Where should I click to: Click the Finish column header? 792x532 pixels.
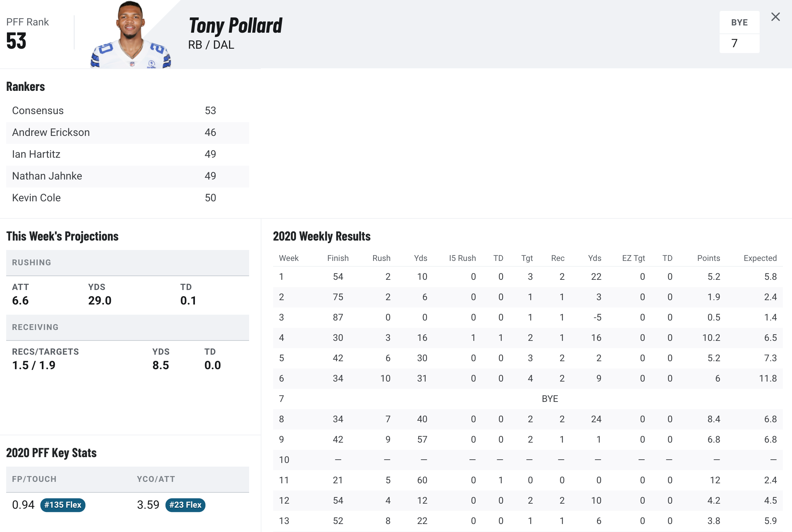(x=338, y=258)
